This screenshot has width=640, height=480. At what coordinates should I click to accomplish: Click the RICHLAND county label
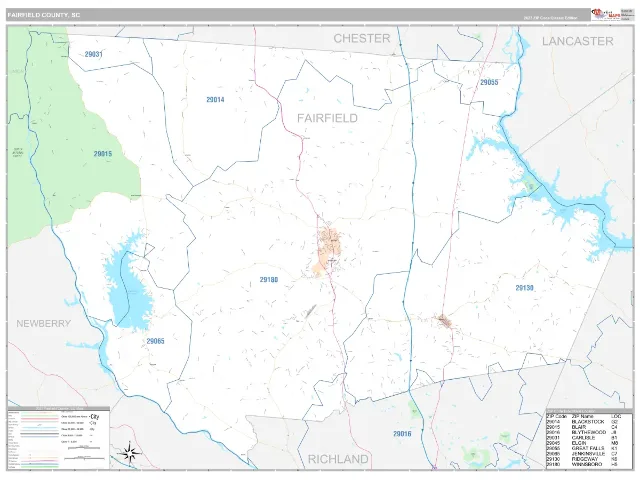(x=338, y=459)
